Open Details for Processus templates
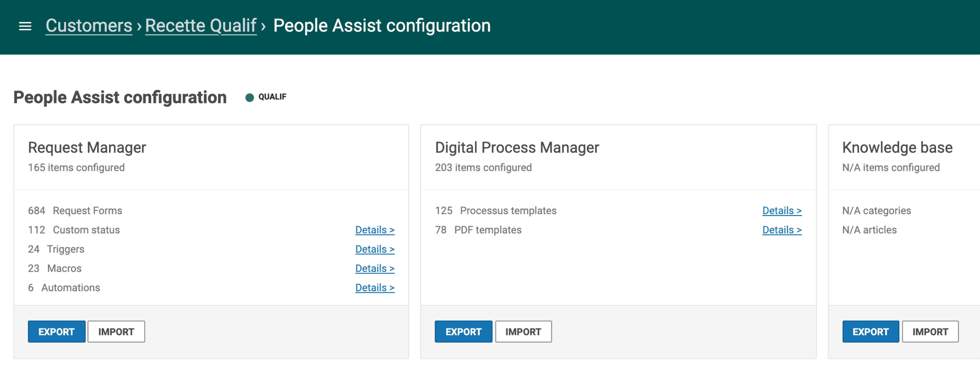 point(781,211)
